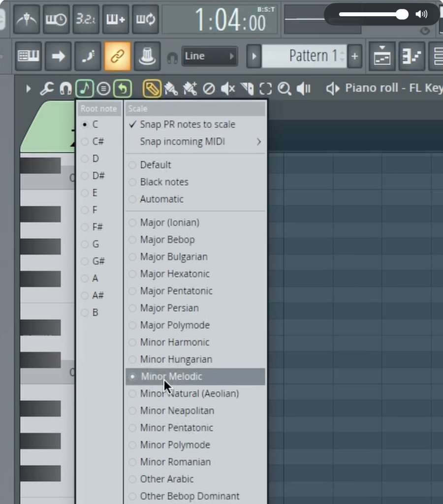Select the Major (Ionian) scale
This screenshot has height=504, width=443.
[169, 222]
